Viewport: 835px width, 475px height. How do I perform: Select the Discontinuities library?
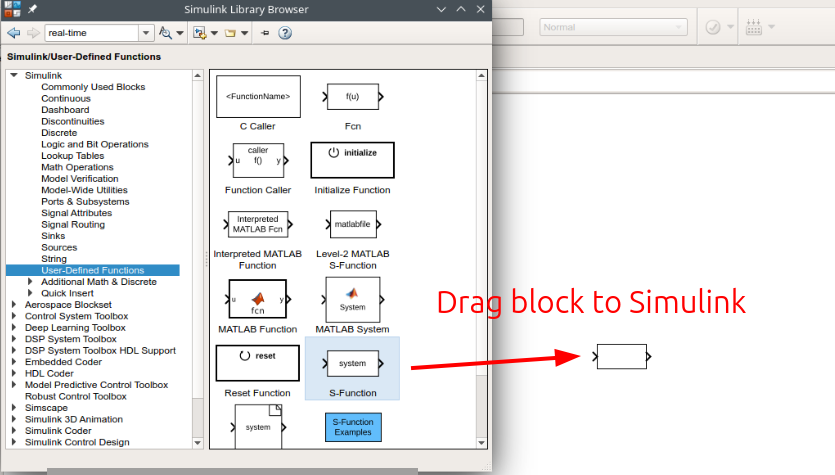pos(73,121)
